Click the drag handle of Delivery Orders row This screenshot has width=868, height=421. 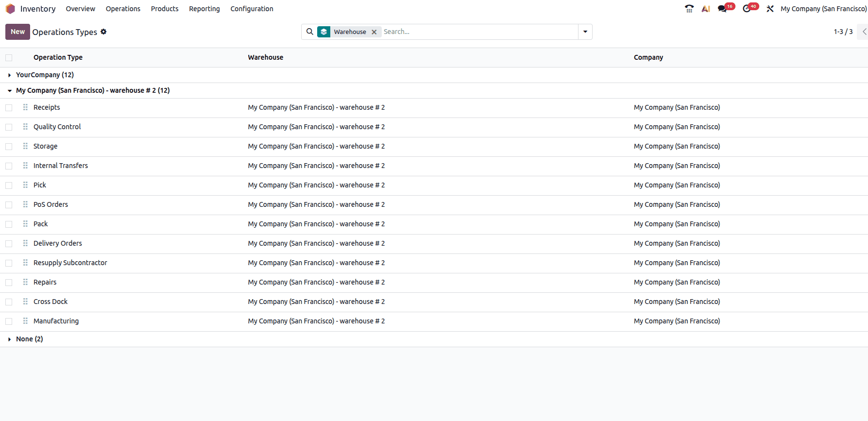pos(25,243)
